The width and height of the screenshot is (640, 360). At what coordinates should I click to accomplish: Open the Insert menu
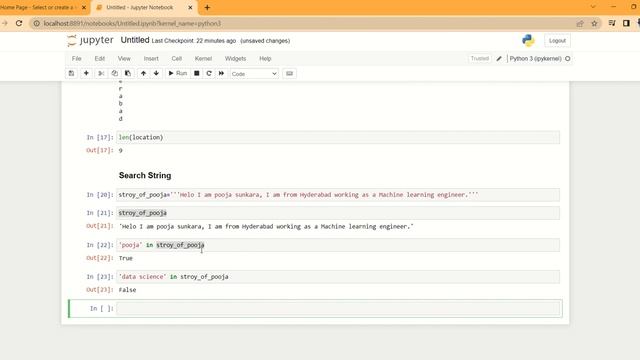coord(151,59)
